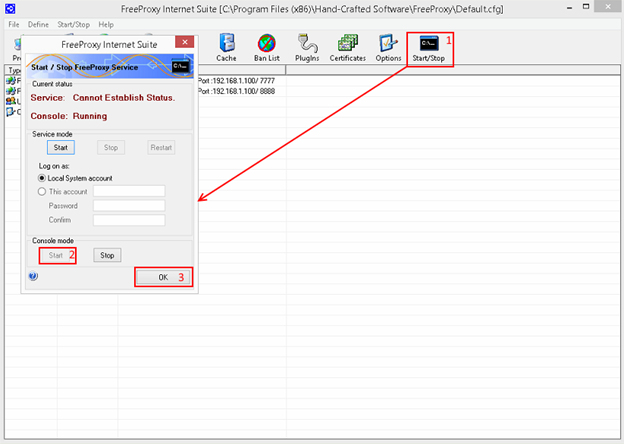Open the File menu

point(14,25)
